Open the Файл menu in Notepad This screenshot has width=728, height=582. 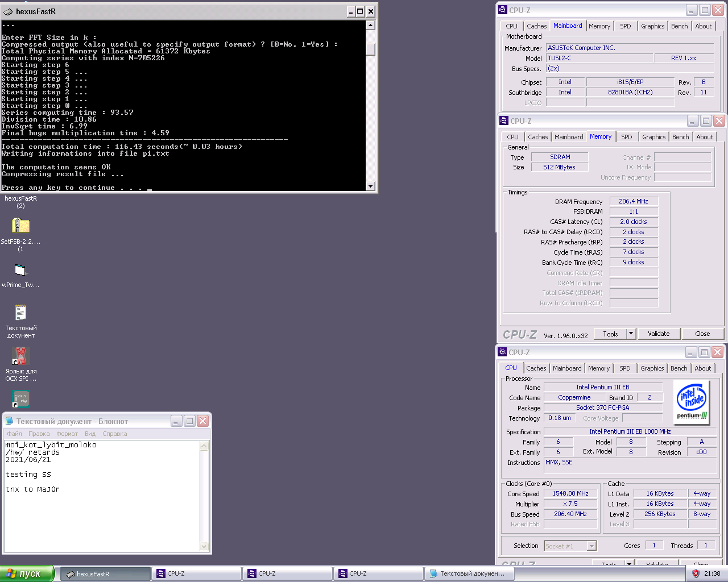click(x=14, y=434)
